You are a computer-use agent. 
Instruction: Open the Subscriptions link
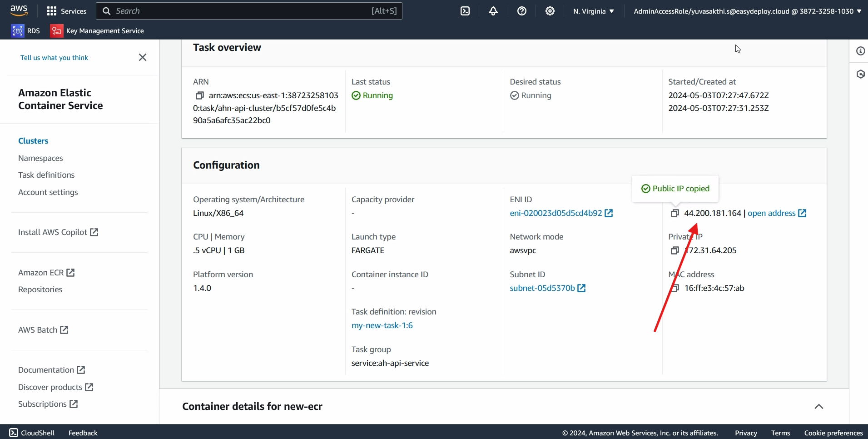(x=48, y=404)
